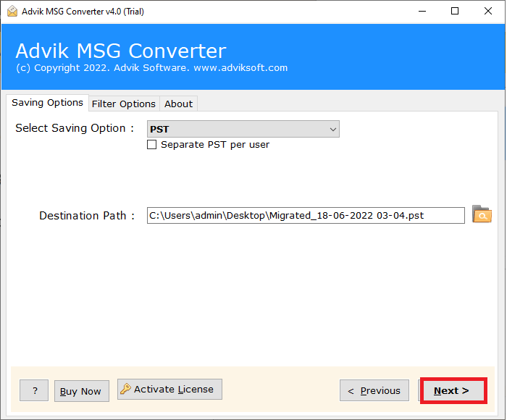Open the Select Saving Option dropdown
507x420 pixels.
243,129
